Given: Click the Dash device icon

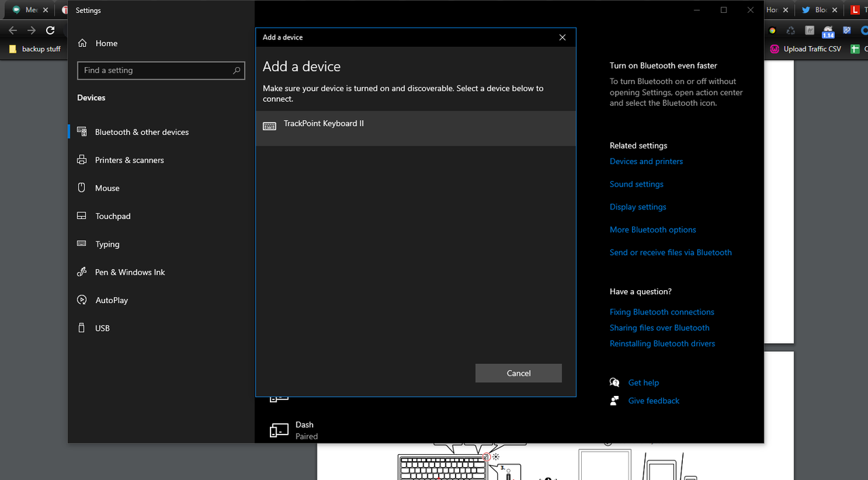Looking at the screenshot, I should [279, 431].
